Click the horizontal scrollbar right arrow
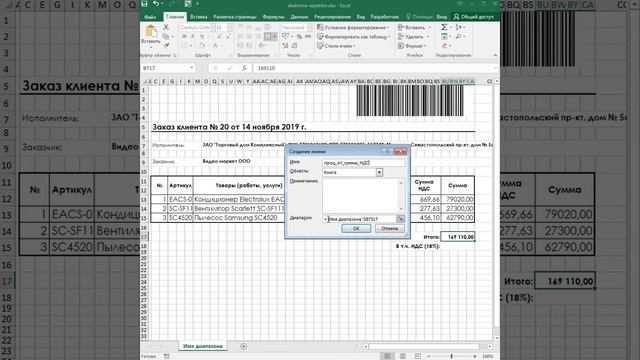The height and width of the screenshot is (360, 640). pyautogui.click(x=490, y=347)
